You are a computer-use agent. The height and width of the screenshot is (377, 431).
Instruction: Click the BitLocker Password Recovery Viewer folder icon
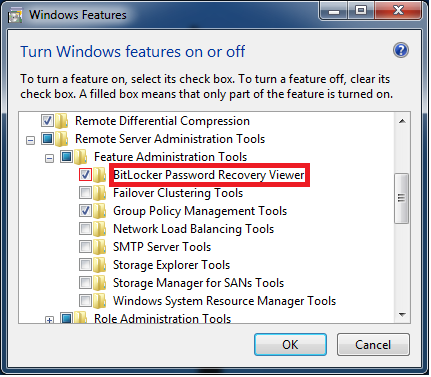100,175
